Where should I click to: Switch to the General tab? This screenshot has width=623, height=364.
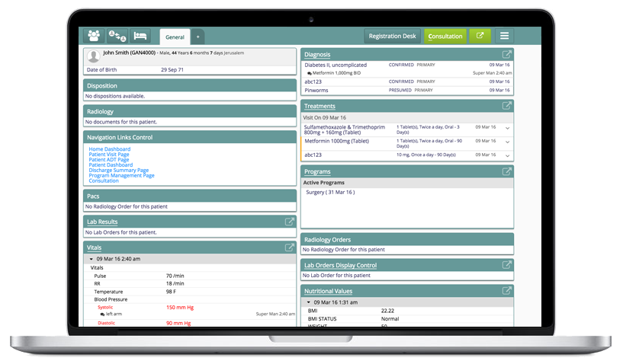175,36
